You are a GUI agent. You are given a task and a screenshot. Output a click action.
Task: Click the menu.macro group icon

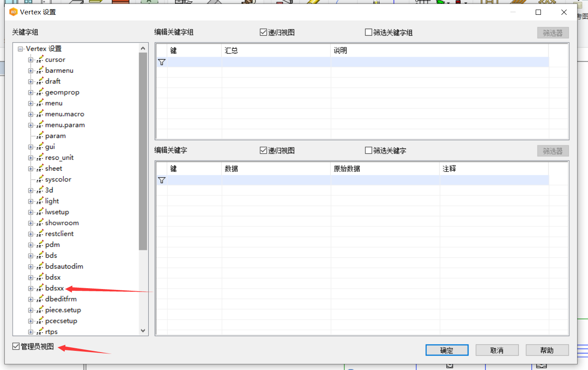40,114
